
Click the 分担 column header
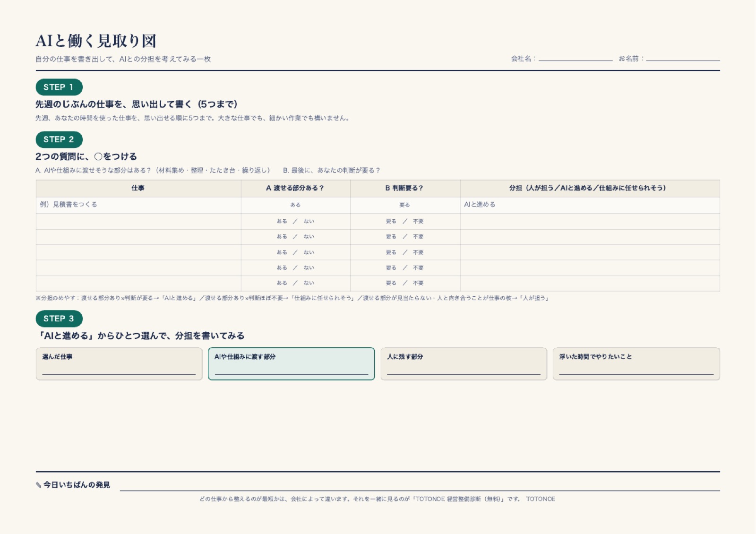point(589,188)
